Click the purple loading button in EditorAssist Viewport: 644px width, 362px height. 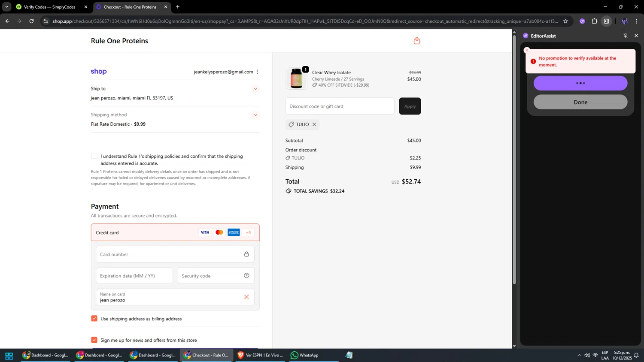(x=580, y=83)
